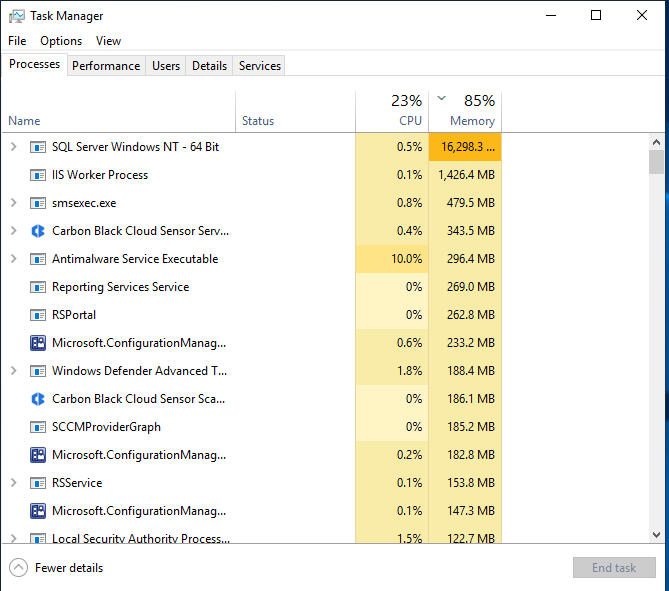Viewport: 669px width, 591px height.
Task: Select the SCCMProviderGraph process name
Action: coord(107,427)
